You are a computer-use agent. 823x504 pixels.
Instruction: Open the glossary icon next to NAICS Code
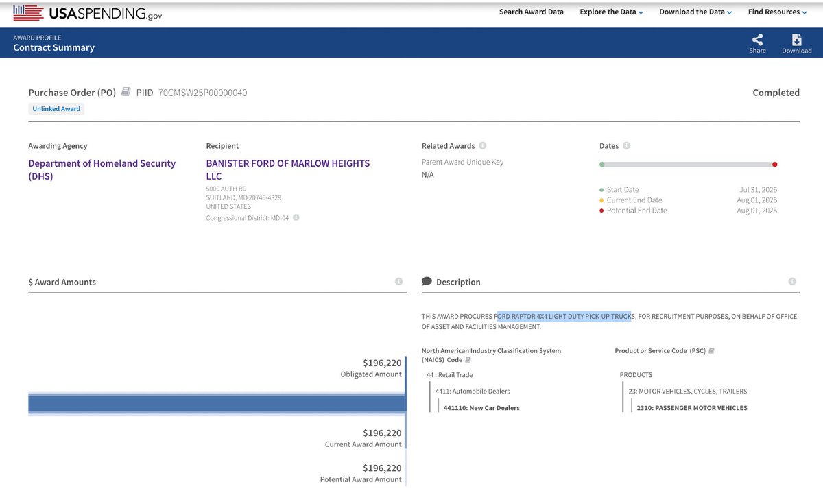point(468,359)
